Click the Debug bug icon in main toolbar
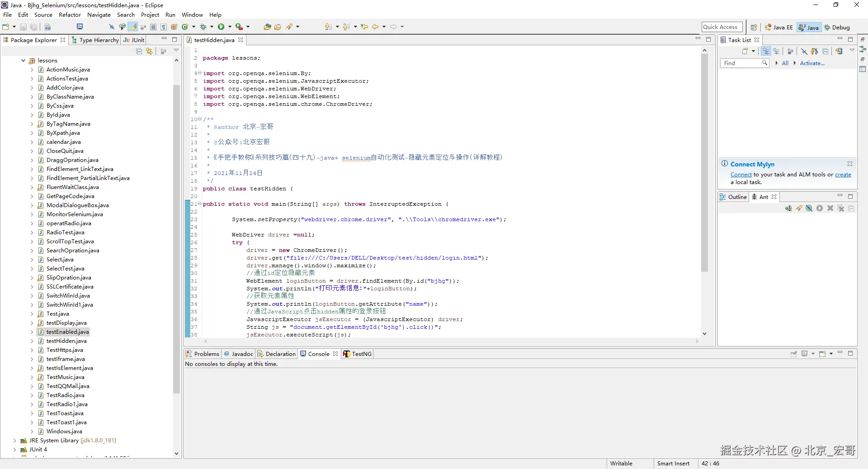Image resolution: width=868 pixels, height=469 pixels. (x=203, y=27)
